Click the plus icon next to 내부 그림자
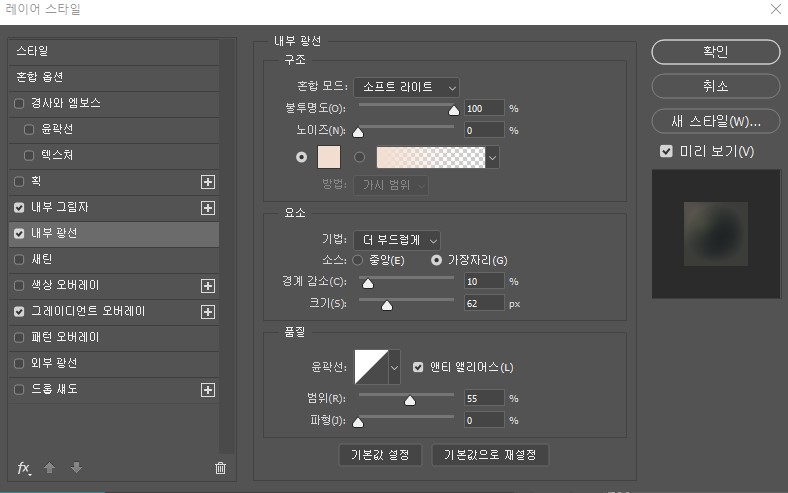788x493 pixels. [x=208, y=208]
